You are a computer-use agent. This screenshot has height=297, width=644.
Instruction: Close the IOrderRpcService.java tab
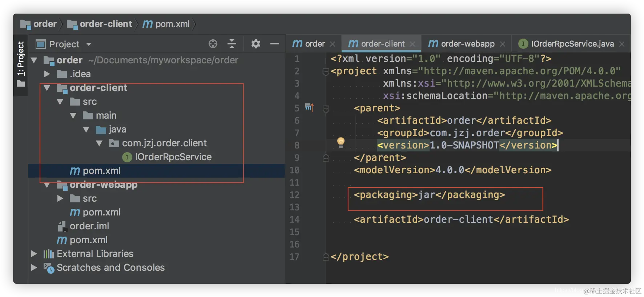[622, 44]
